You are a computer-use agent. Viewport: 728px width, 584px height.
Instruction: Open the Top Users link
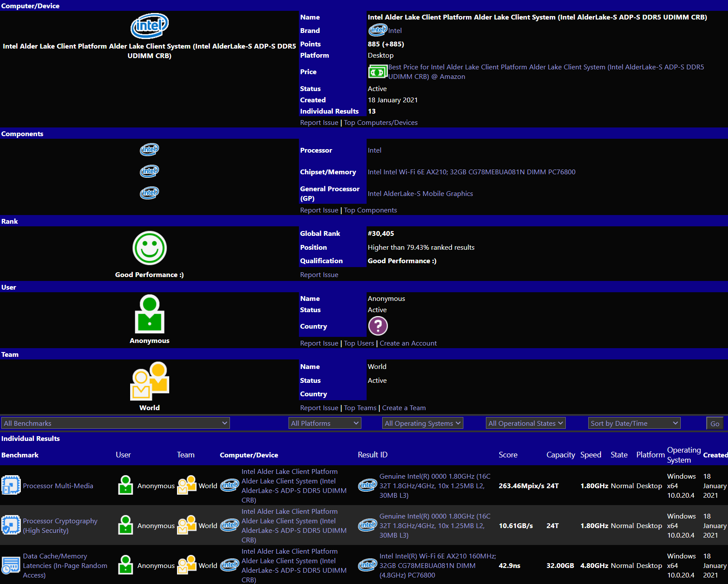(359, 343)
